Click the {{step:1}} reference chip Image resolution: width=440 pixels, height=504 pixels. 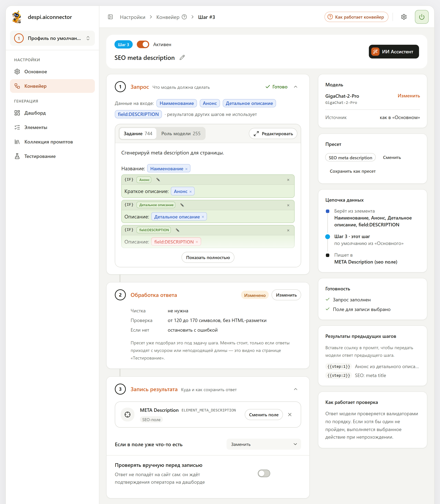[339, 366]
